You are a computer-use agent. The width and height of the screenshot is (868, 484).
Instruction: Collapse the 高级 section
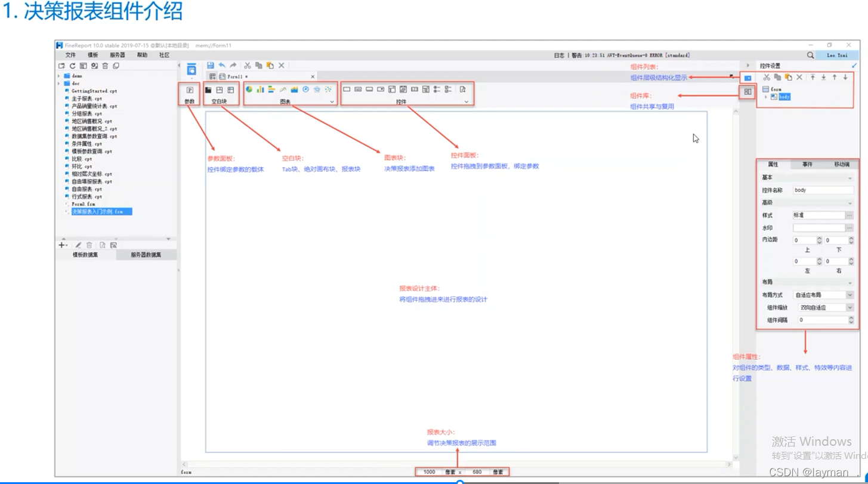tap(850, 203)
